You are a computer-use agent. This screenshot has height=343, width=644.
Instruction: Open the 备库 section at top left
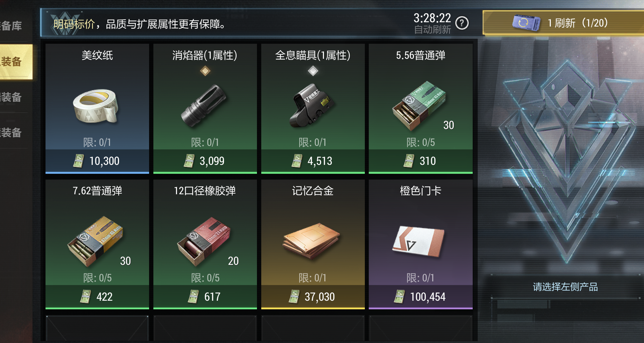[x=11, y=26]
